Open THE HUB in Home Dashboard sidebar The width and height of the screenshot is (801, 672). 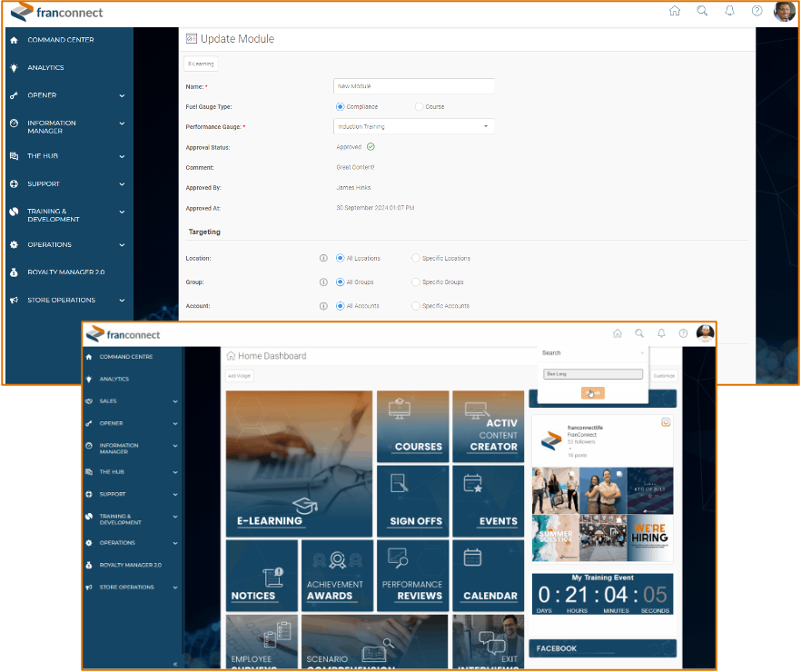point(112,472)
